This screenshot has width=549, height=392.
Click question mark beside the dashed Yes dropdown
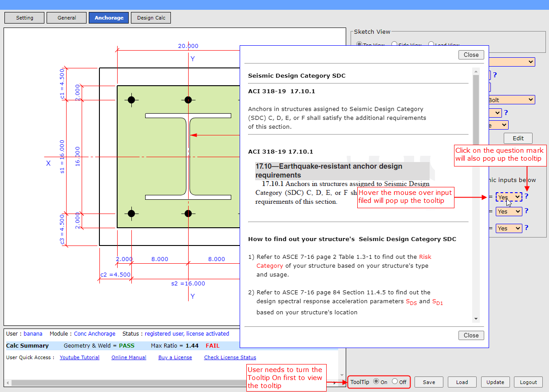coord(526,196)
